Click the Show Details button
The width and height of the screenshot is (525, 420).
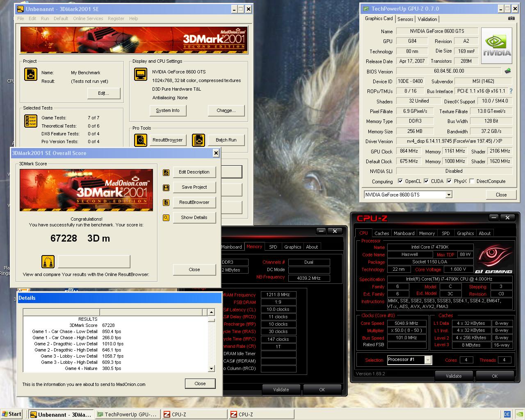click(x=194, y=218)
